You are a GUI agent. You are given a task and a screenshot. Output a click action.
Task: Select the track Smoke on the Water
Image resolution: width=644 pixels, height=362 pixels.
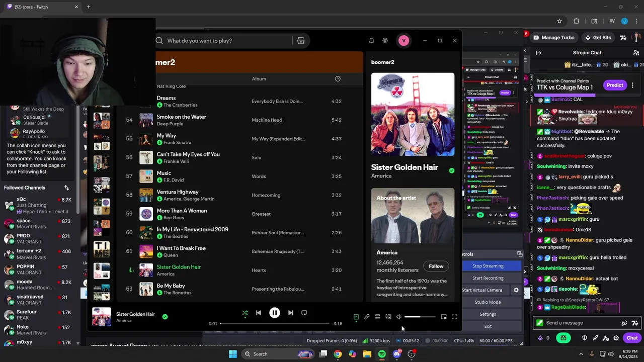pyautogui.click(x=181, y=117)
